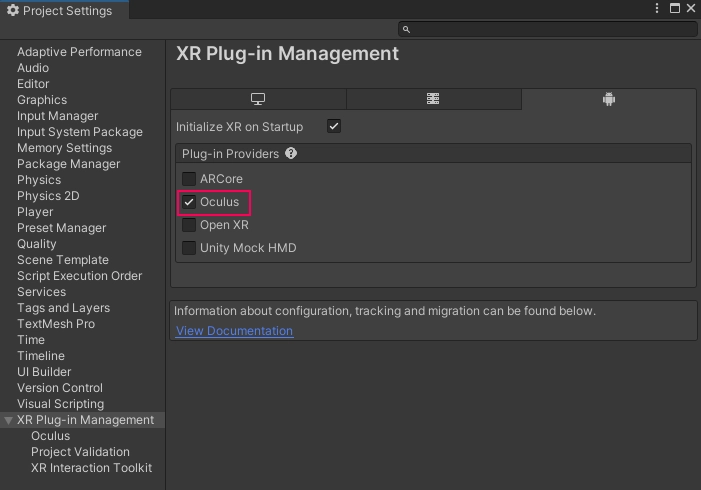Enable the ARCore plug-in provider
This screenshot has width=701, height=490.
tap(189, 179)
